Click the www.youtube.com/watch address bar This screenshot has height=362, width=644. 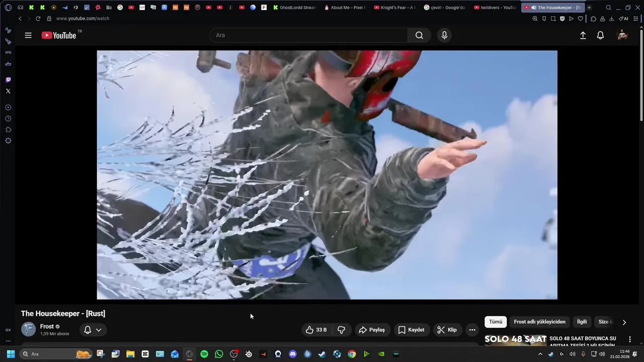pos(83,19)
